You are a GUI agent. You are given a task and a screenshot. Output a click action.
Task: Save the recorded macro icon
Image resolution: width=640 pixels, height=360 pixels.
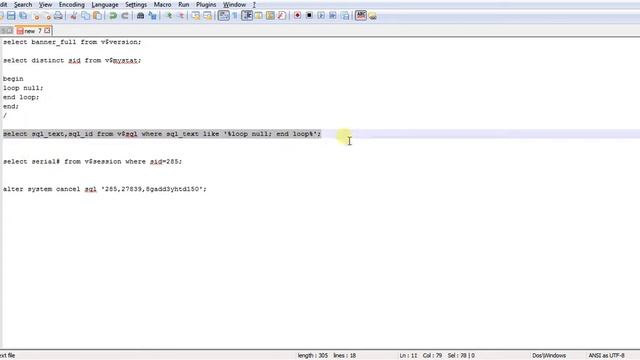click(345, 16)
